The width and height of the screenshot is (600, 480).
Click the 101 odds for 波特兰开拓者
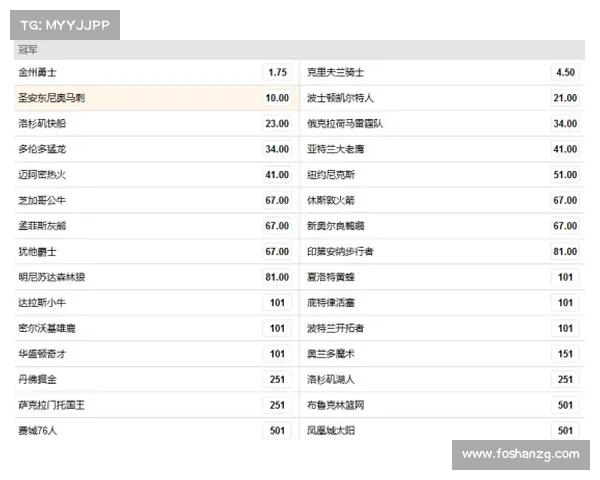point(565,328)
